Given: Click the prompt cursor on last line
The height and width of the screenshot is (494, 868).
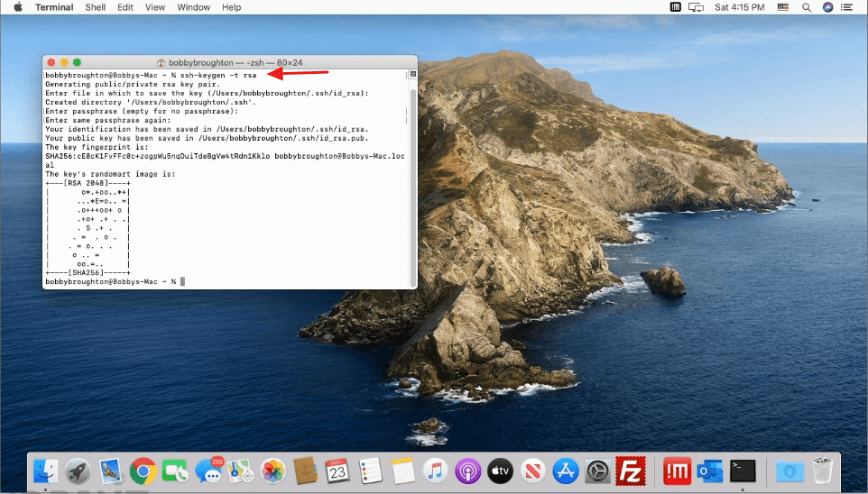Looking at the screenshot, I should pos(182,281).
